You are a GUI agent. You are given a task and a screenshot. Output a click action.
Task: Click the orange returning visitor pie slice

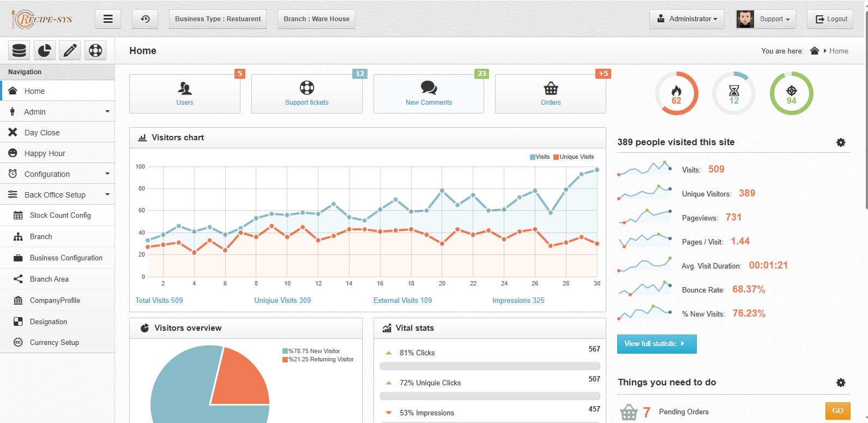click(x=240, y=379)
